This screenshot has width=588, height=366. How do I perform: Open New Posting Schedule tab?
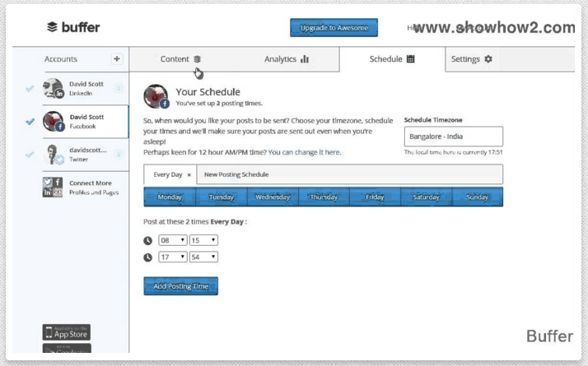pyautogui.click(x=236, y=174)
